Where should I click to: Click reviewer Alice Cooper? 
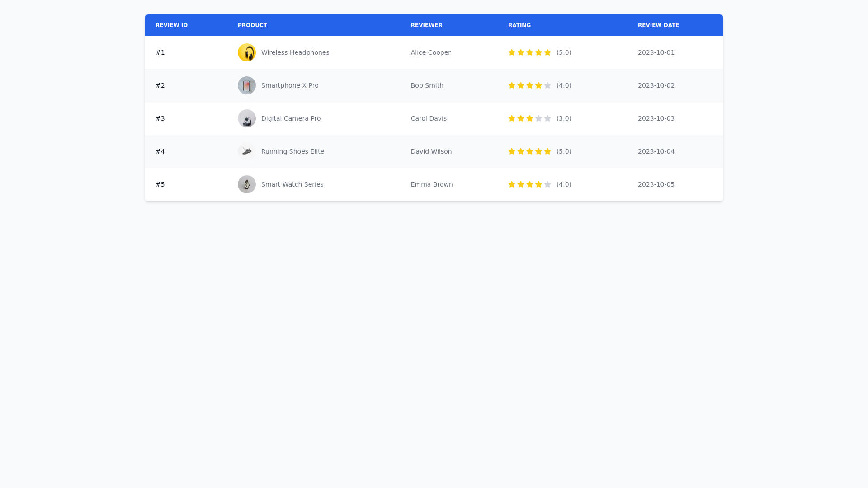point(430,52)
